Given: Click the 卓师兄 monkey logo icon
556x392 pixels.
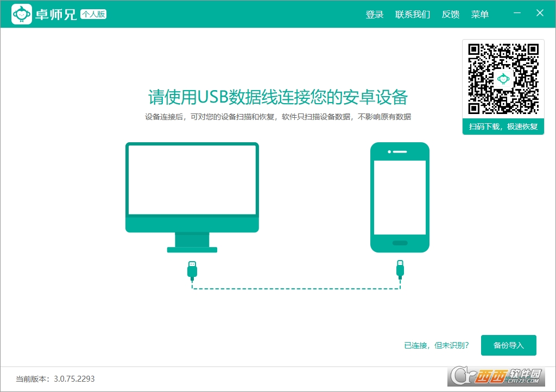Looking at the screenshot, I should pos(22,14).
